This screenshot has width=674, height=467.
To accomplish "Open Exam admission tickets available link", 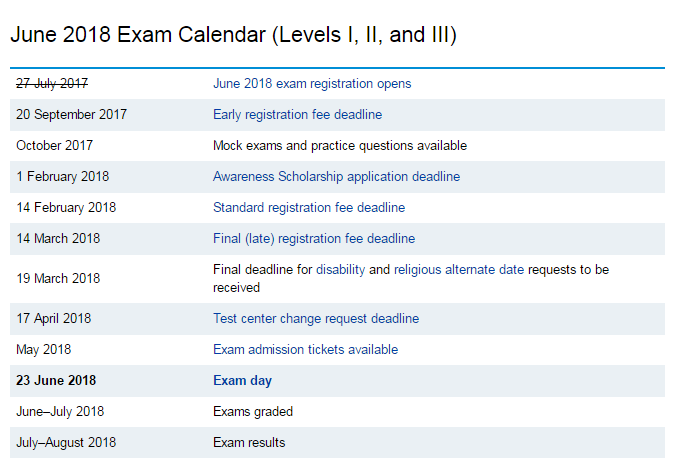I will 305,350.
